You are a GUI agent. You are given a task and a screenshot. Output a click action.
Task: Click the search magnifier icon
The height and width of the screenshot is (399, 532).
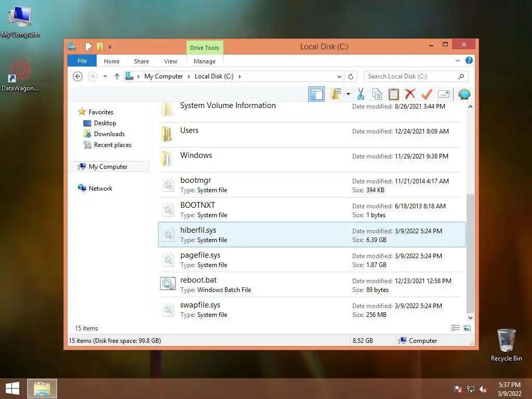(461, 76)
